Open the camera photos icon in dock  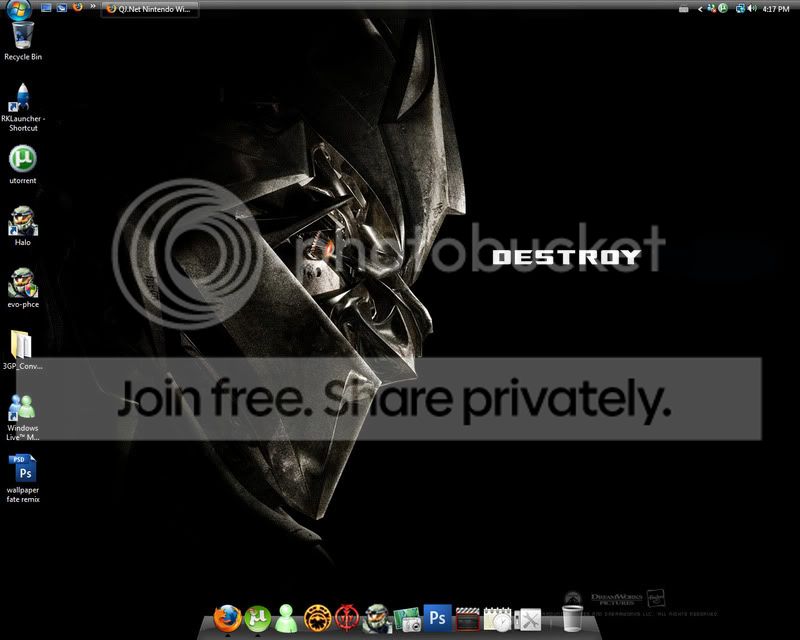click(407, 619)
